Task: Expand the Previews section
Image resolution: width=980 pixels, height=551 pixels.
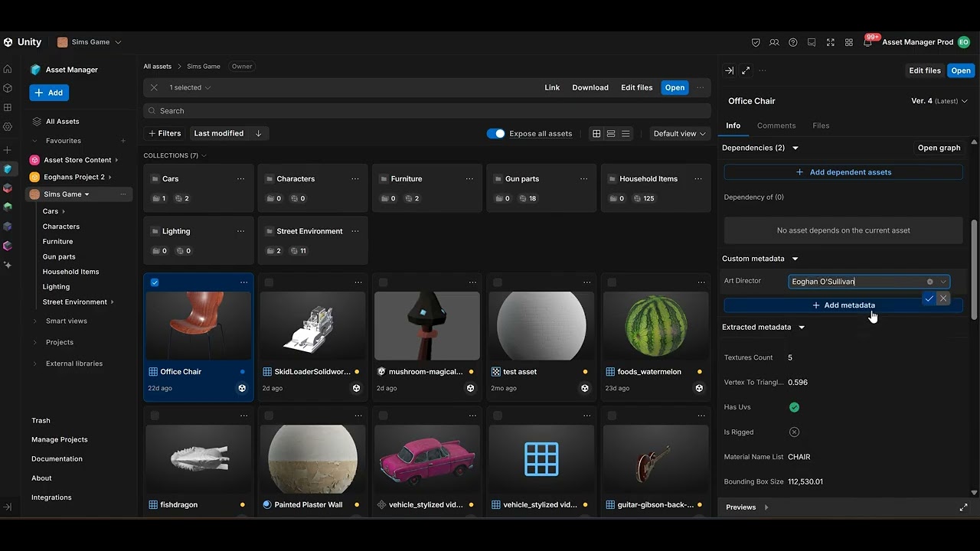Action: (x=766, y=507)
